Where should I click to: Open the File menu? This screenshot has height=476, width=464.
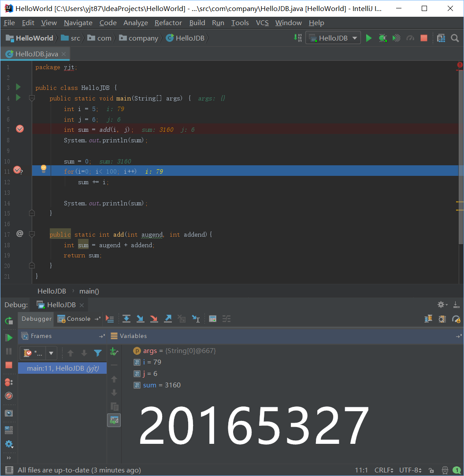pos(9,23)
